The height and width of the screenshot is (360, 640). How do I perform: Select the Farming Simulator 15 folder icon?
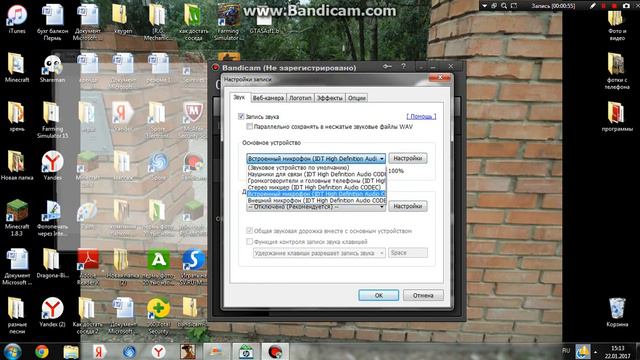(x=52, y=120)
